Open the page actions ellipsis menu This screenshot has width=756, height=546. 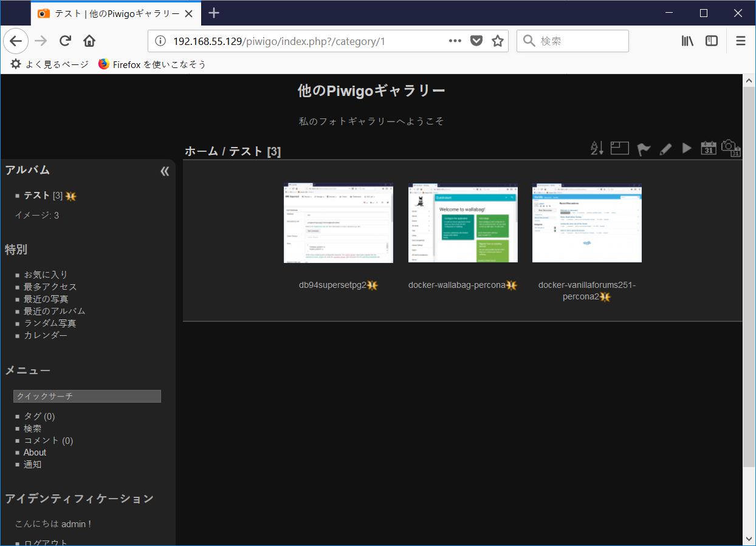(x=455, y=41)
